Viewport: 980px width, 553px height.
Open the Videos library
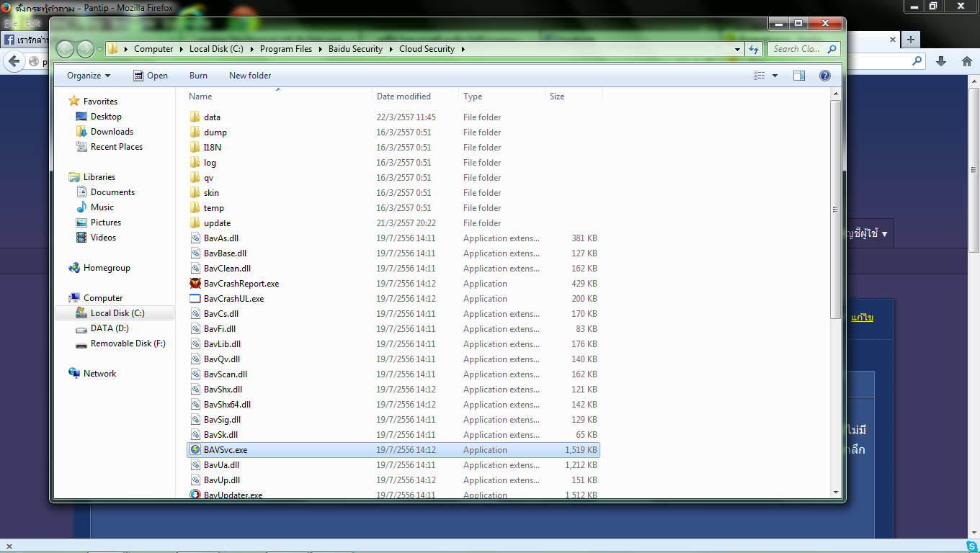(x=103, y=238)
